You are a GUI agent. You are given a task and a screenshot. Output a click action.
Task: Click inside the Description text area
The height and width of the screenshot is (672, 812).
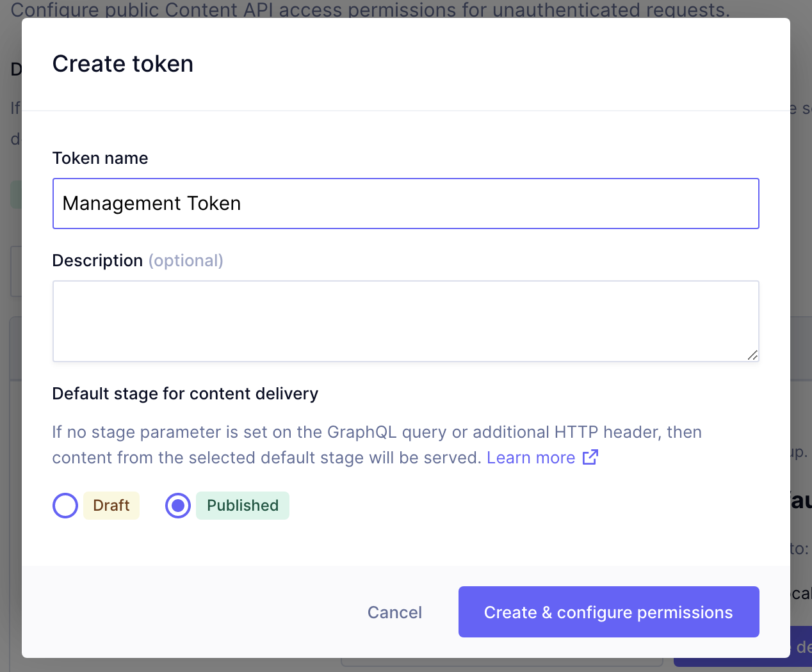click(405, 320)
